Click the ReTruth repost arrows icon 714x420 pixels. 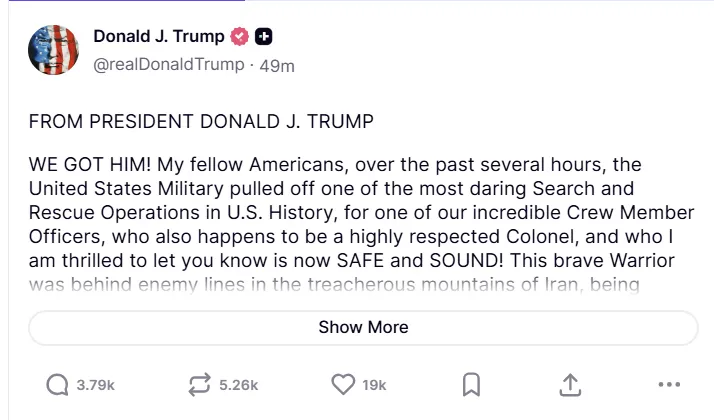[197, 384]
